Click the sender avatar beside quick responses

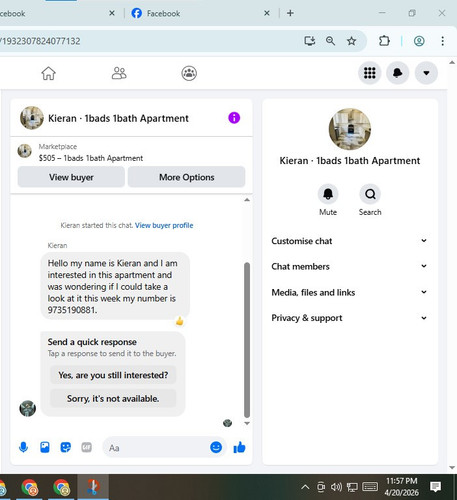coord(28,408)
